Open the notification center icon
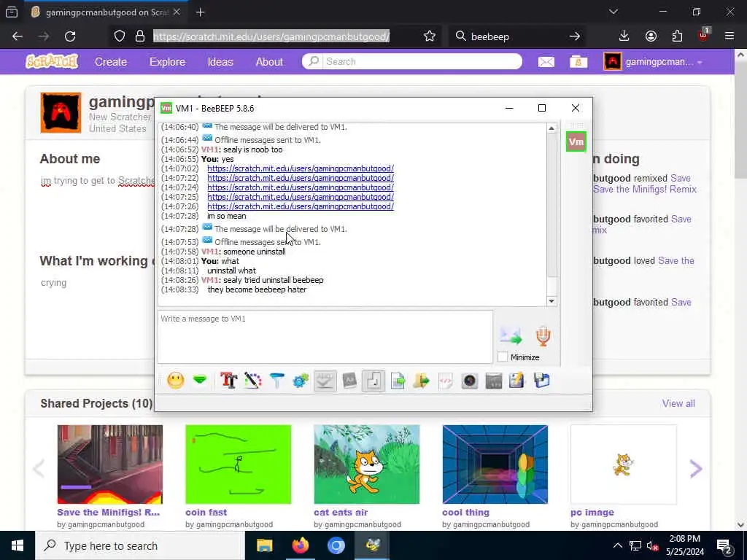747x560 pixels. tap(724, 547)
